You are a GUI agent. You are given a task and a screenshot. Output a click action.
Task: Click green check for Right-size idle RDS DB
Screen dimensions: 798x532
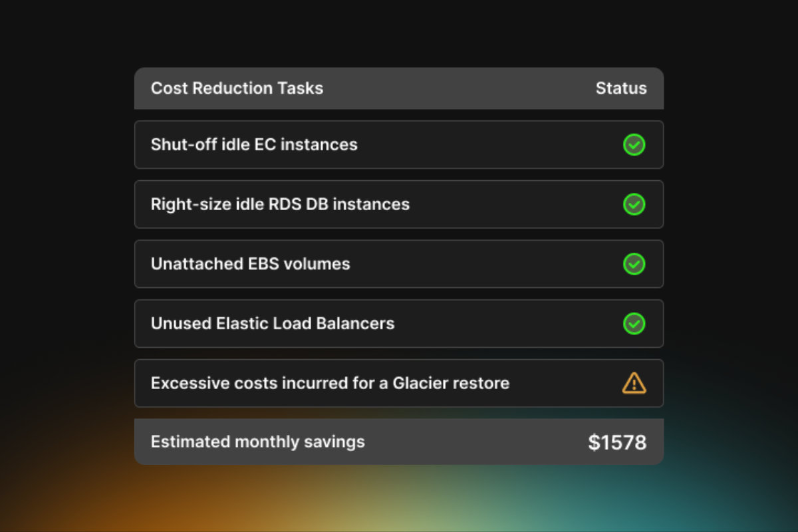pos(634,204)
